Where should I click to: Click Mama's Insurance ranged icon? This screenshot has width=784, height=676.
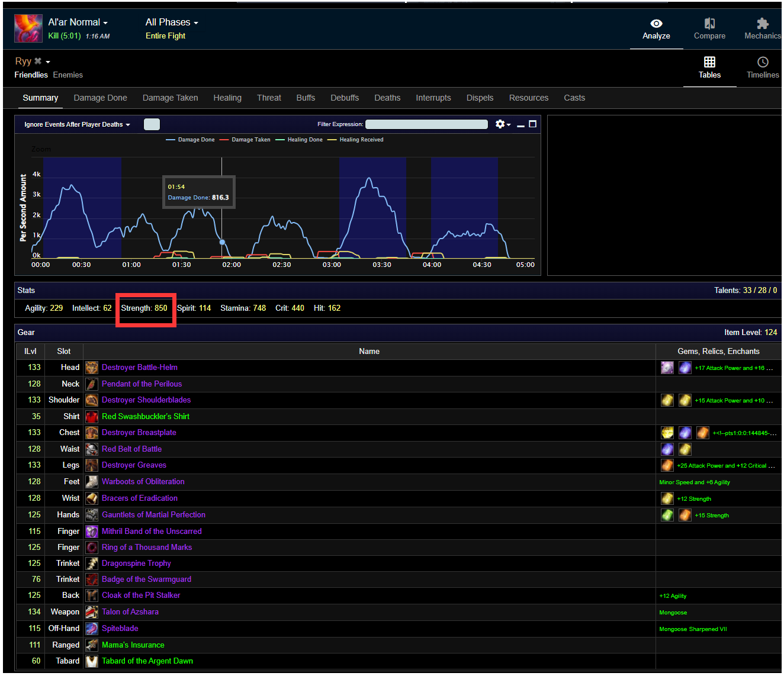(92, 645)
